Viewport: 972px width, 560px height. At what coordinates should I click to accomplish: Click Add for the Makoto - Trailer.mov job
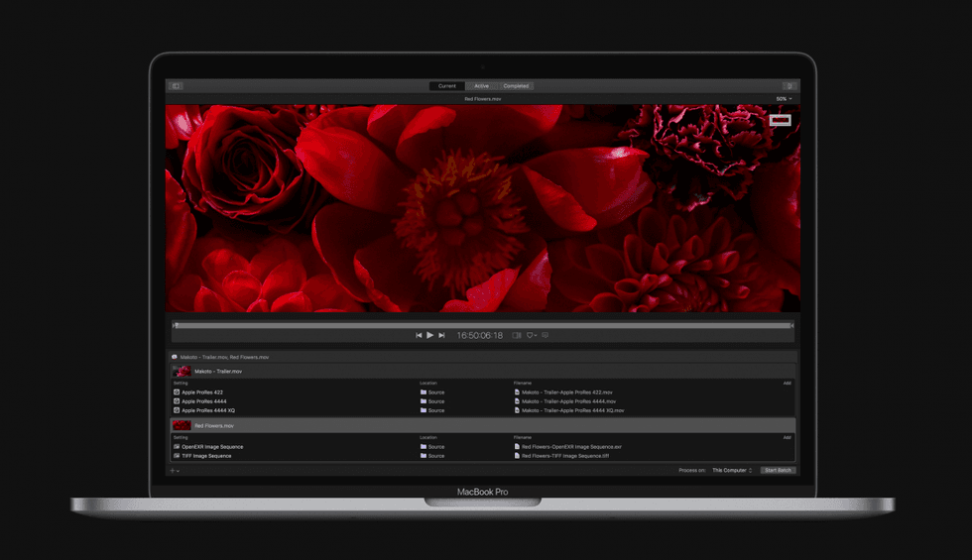(x=787, y=383)
